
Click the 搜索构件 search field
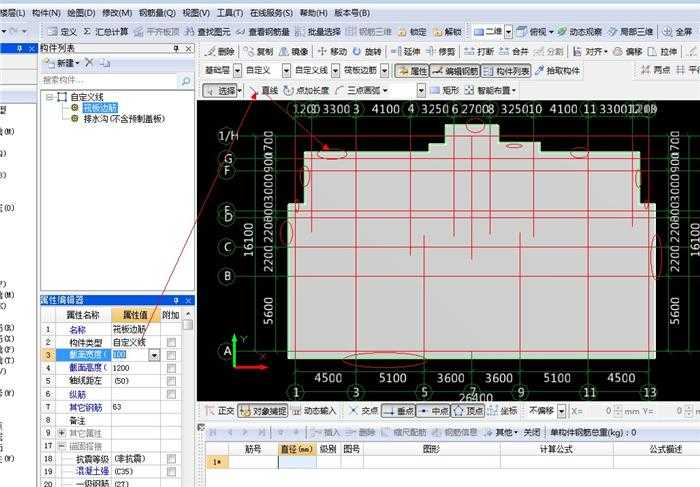click(x=109, y=80)
